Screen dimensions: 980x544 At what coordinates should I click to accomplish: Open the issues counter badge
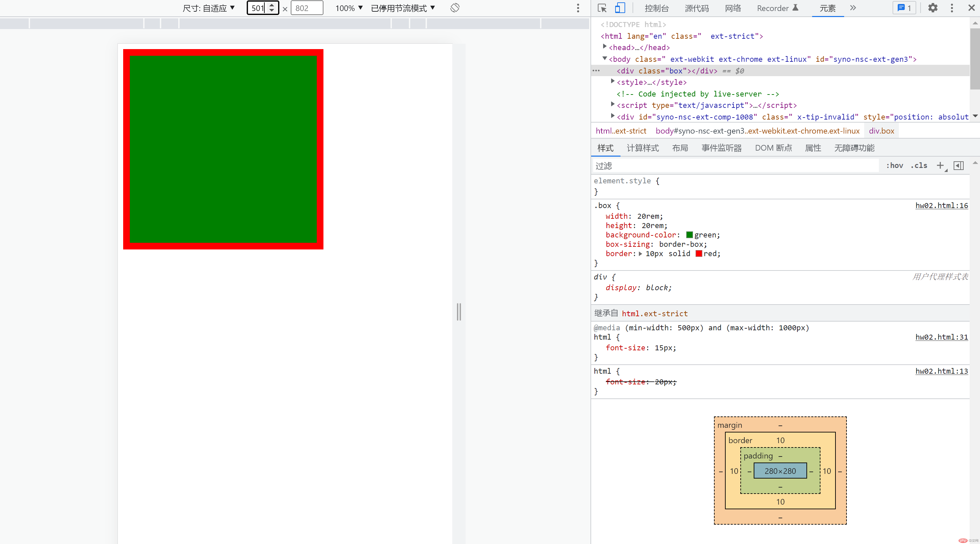click(904, 8)
